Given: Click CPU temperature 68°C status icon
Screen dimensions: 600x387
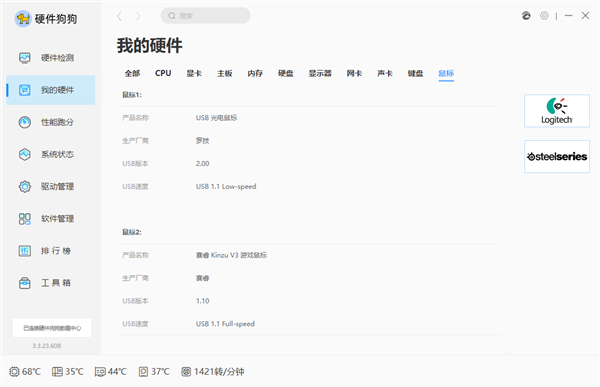Looking at the screenshot, I should (x=14, y=371).
